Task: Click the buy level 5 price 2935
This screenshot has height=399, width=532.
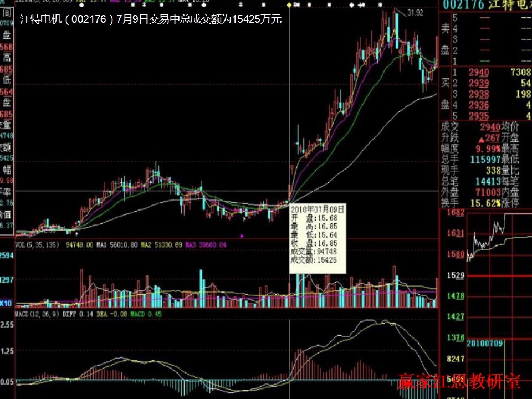Action: [478, 116]
